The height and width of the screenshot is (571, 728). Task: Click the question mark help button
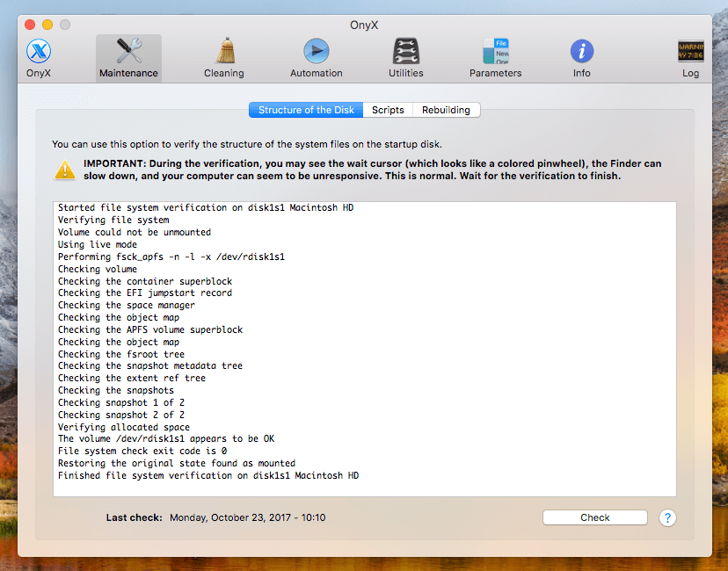667,517
